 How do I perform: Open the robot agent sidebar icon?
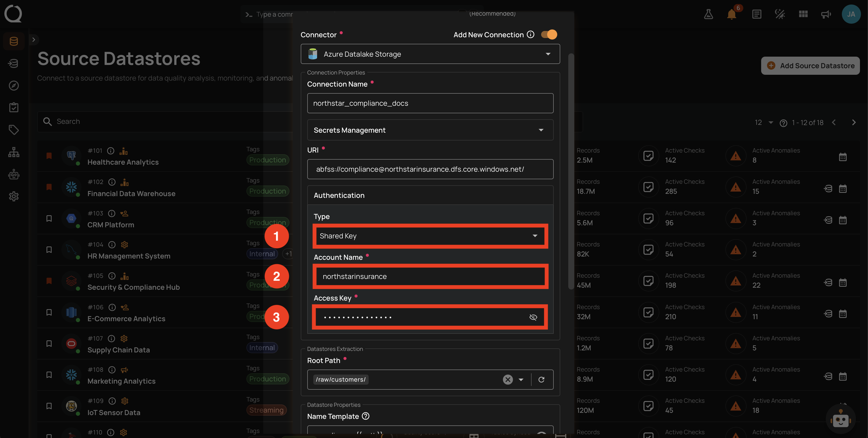pos(14,174)
